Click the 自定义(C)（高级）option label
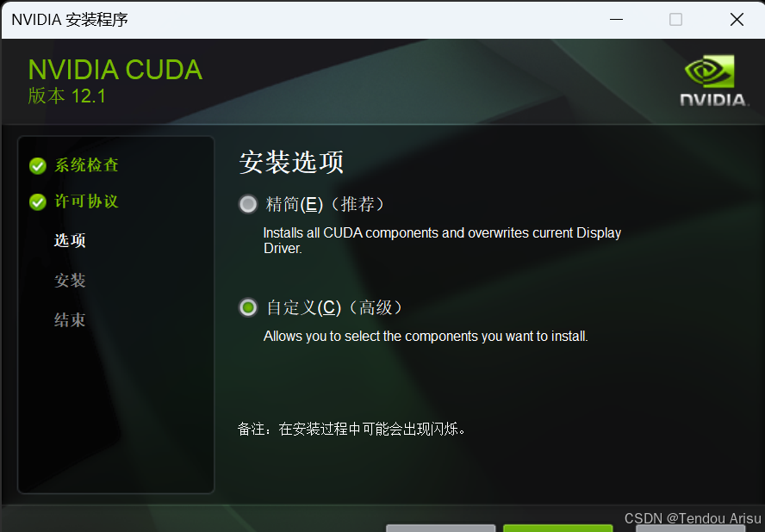 tap(334, 307)
